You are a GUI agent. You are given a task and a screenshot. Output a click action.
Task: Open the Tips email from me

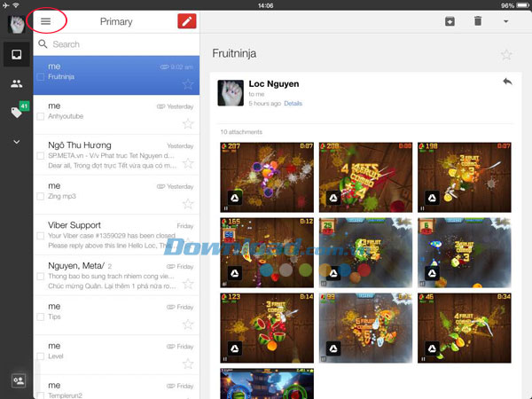pyautogui.click(x=116, y=315)
